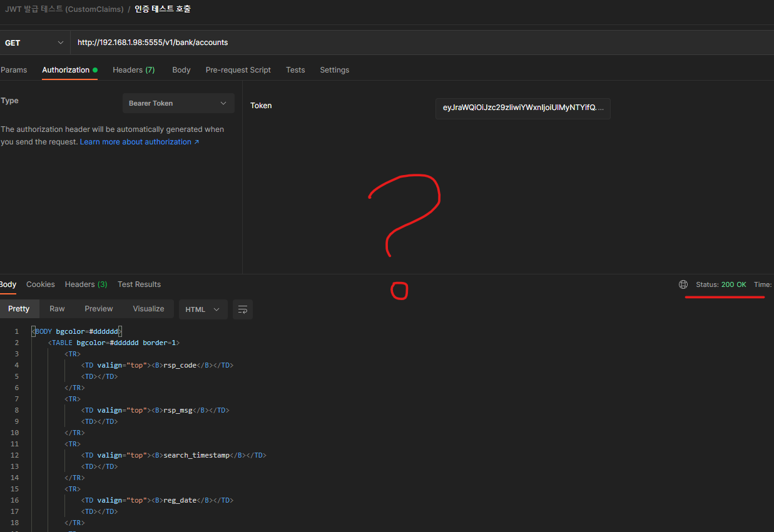The height and width of the screenshot is (532, 774).
Task: Open the Tests tab
Action: (295, 70)
